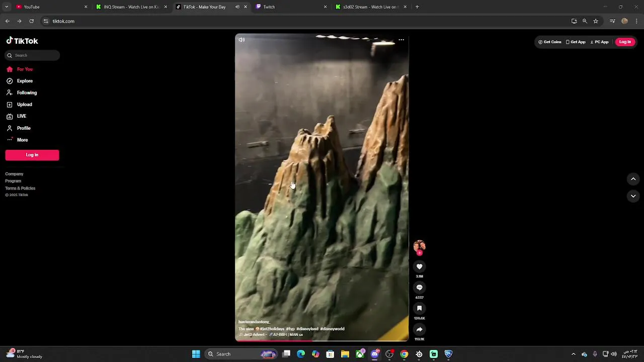Share the video with the arrow icon
This screenshot has height=362, width=644.
(x=419, y=330)
